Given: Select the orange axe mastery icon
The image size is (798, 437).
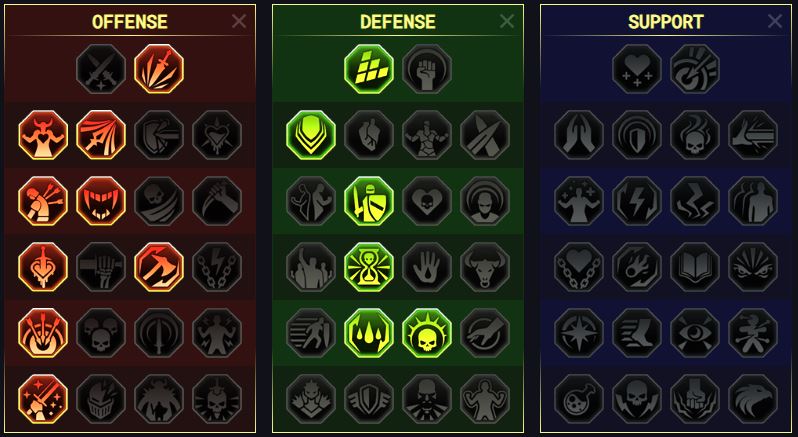Looking at the screenshot, I should tap(159, 267).
